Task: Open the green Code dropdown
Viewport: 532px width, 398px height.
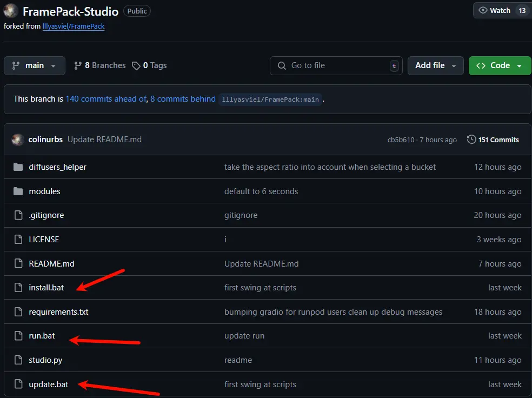Action: [x=499, y=65]
